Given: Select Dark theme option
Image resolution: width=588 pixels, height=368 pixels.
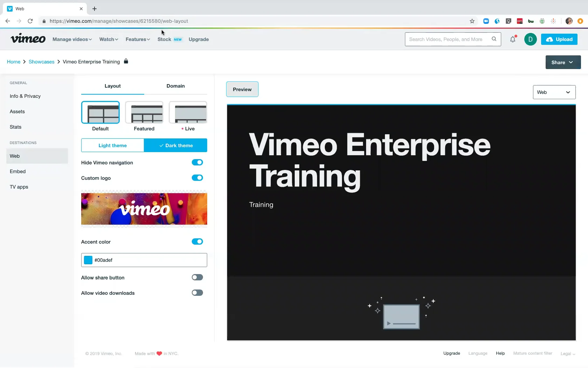Looking at the screenshot, I should point(176,145).
